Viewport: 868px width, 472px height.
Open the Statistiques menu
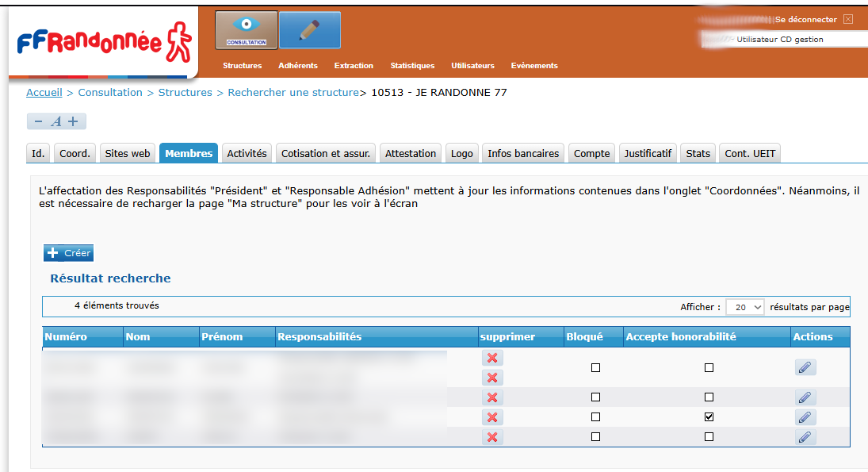412,66
